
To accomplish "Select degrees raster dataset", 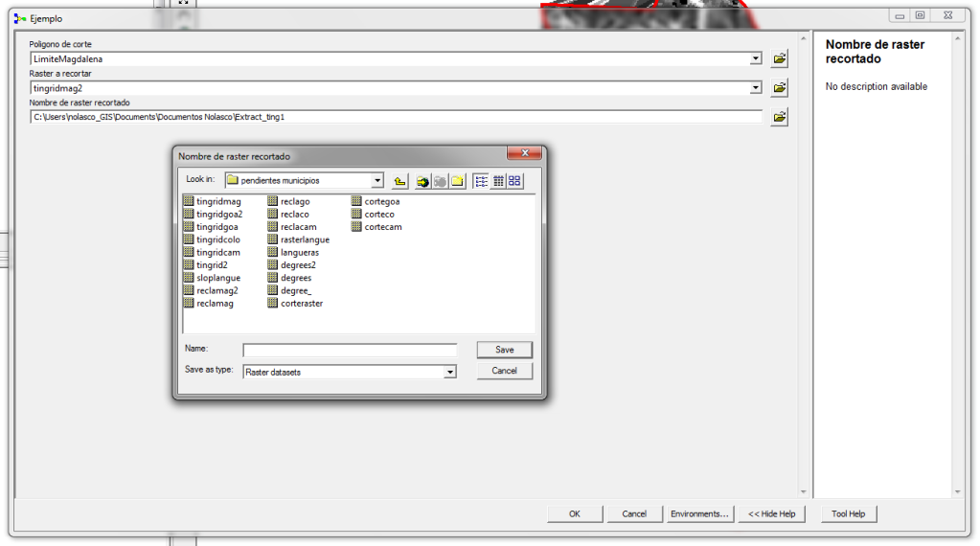I will pos(289,278).
